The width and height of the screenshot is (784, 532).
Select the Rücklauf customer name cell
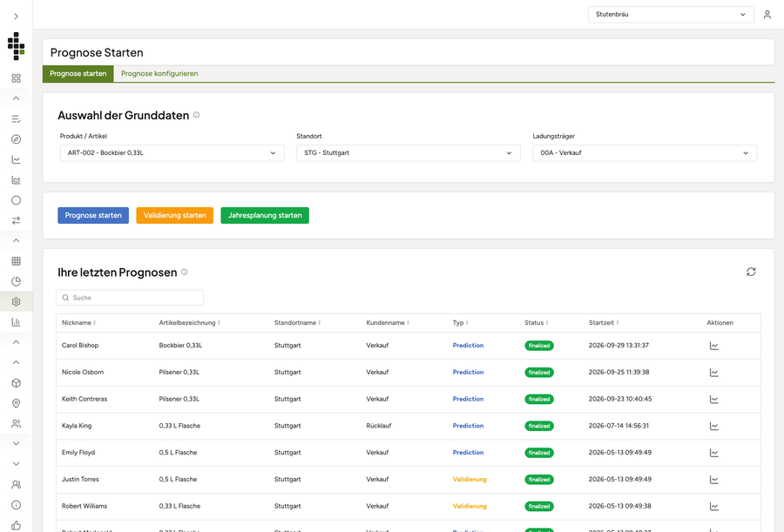click(379, 426)
